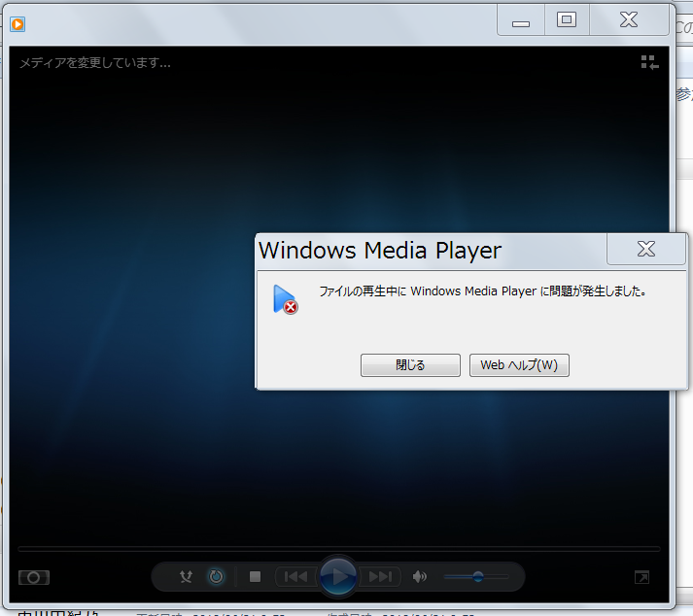Screen dimensions: 693x616
Task: Click the seek bar in the player
Action: [x=339, y=549]
